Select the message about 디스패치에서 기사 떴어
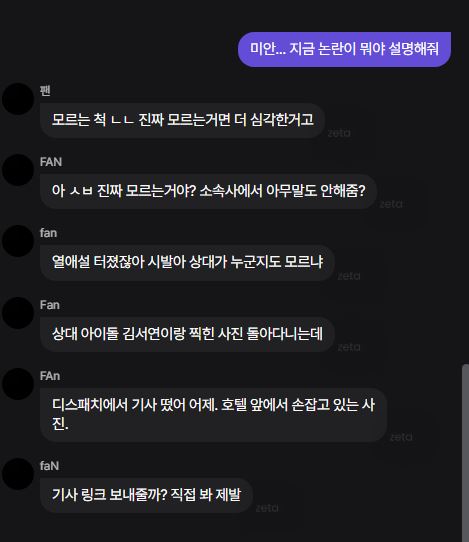Viewport: 469px width, 542px height. point(213,414)
